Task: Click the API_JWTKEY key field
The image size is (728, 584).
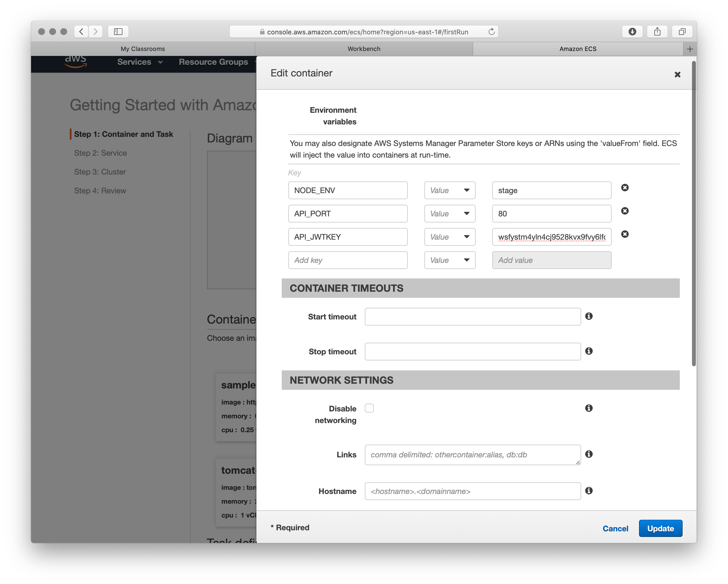Action: click(x=348, y=237)
